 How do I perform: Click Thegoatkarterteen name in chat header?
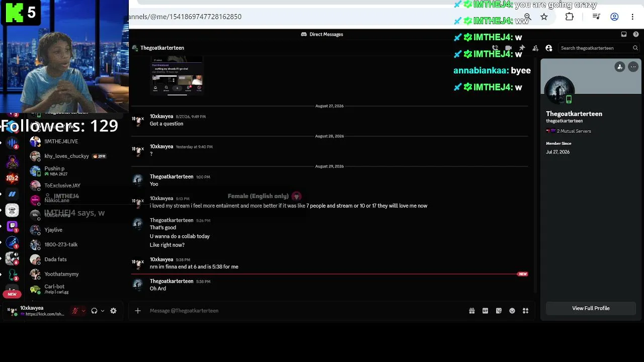(x=162, y=48)
